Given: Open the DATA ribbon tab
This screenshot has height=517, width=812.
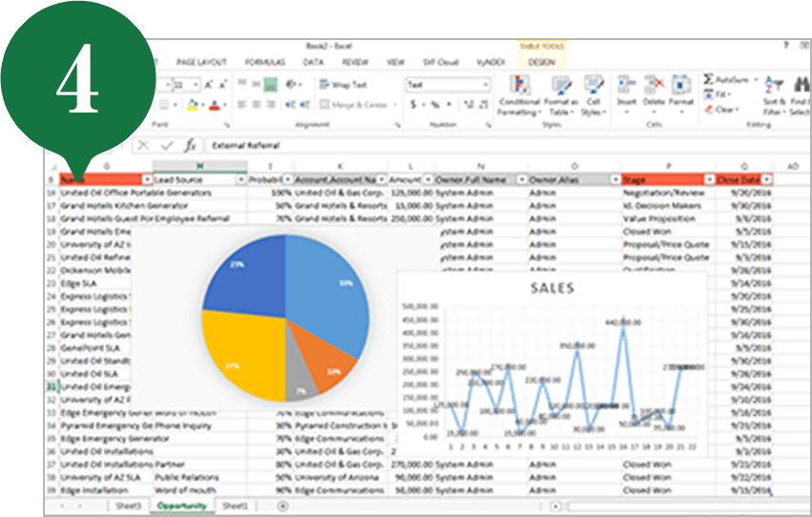Looking at the screenshot, I should click(313, 62).
